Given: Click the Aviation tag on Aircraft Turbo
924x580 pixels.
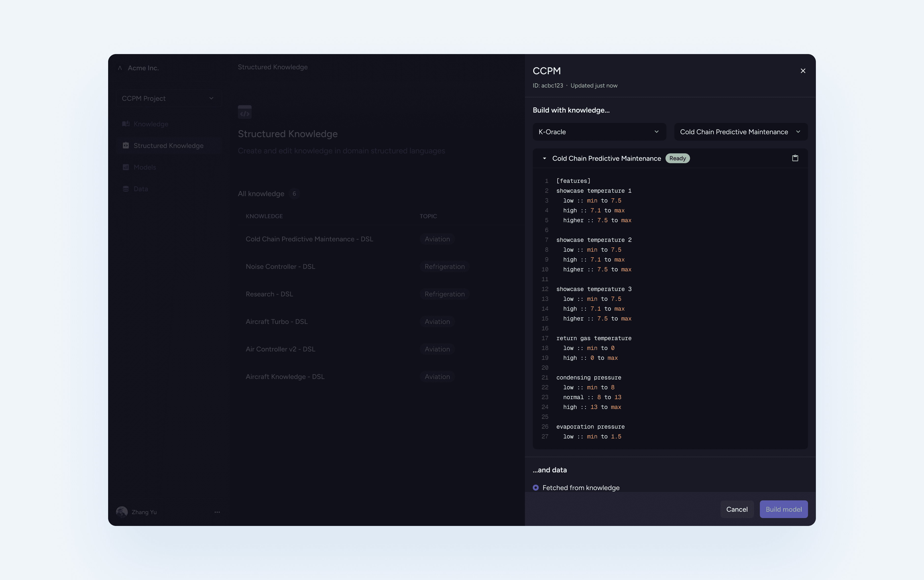Looking at the screenshot, I should pyautogui.click(x=437, y=321).
